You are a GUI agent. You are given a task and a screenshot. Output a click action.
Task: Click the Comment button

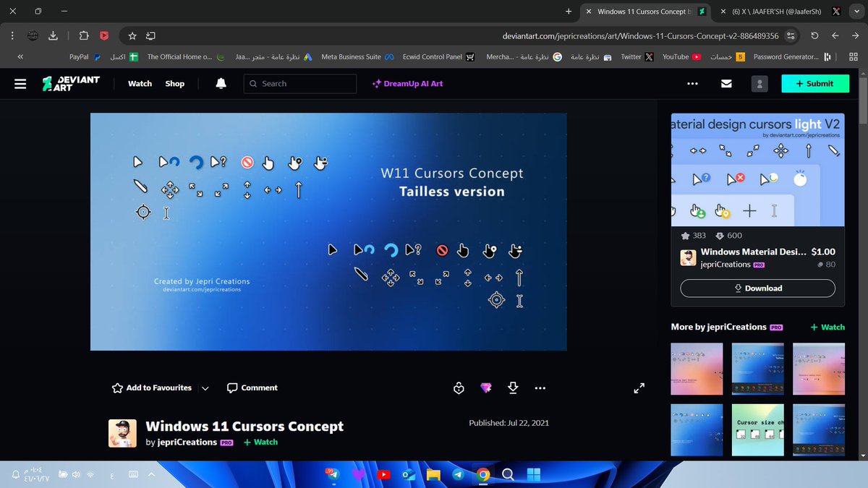(252, 388)
